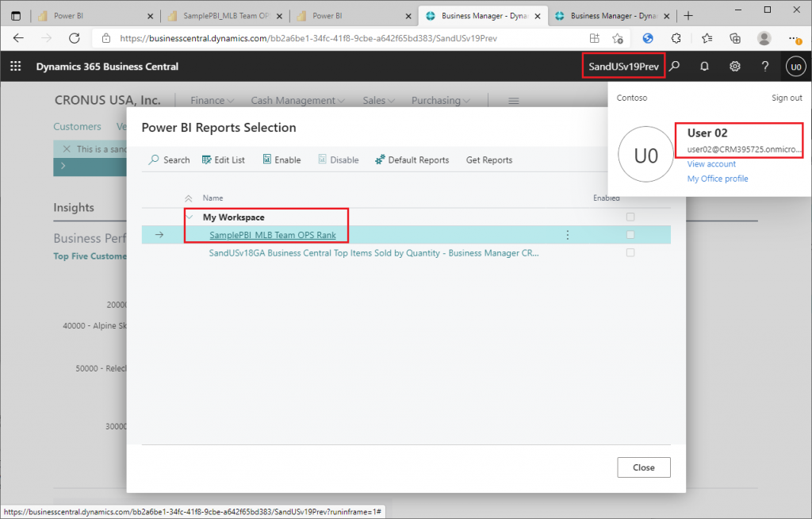Expand the Cash Management menu
The height and width of the screenshot is (519, 812).
[x=298, y=101]
